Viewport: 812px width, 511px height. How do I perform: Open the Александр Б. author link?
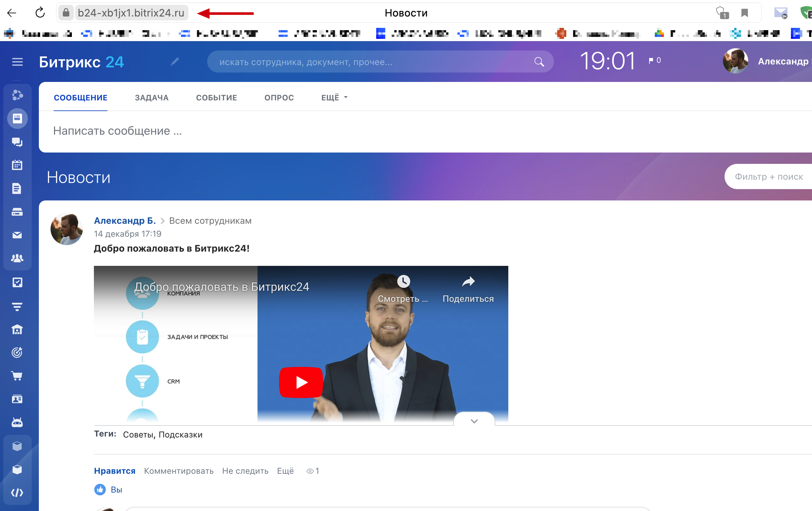pyautogui.click(x=125, y=221)
